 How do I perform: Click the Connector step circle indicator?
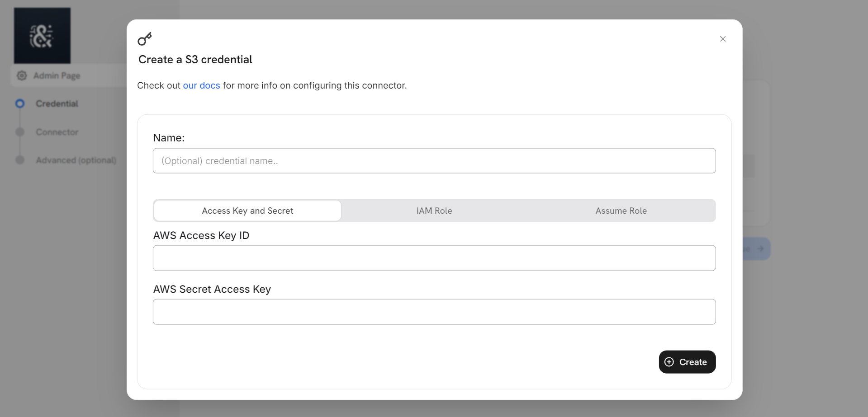pyautogui.click(x=20, y=132)
